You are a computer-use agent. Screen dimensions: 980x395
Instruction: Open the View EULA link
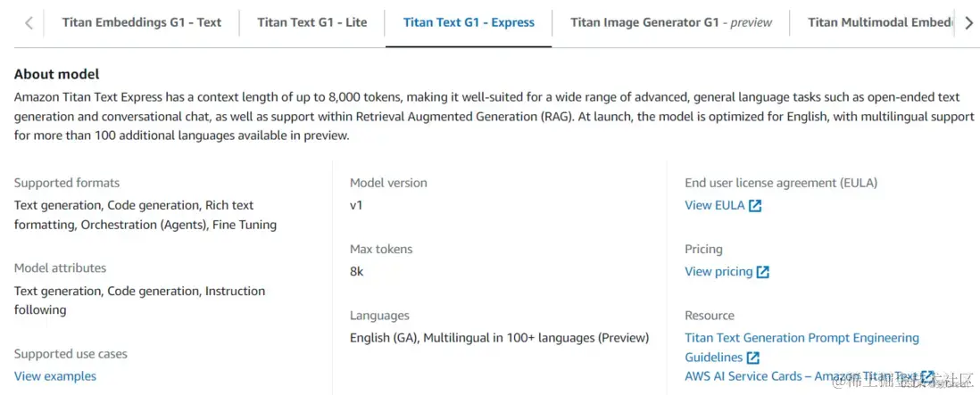pos(714,205)
